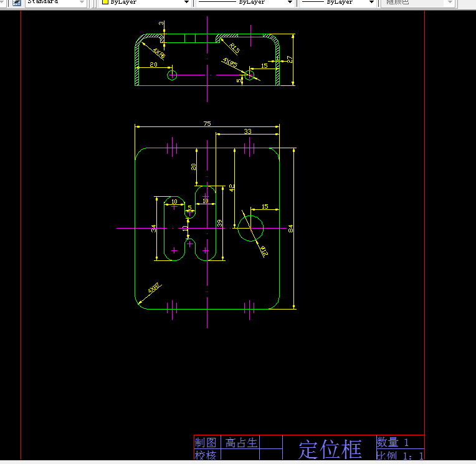Click the text style manager icon

click(x=17, y=2)
